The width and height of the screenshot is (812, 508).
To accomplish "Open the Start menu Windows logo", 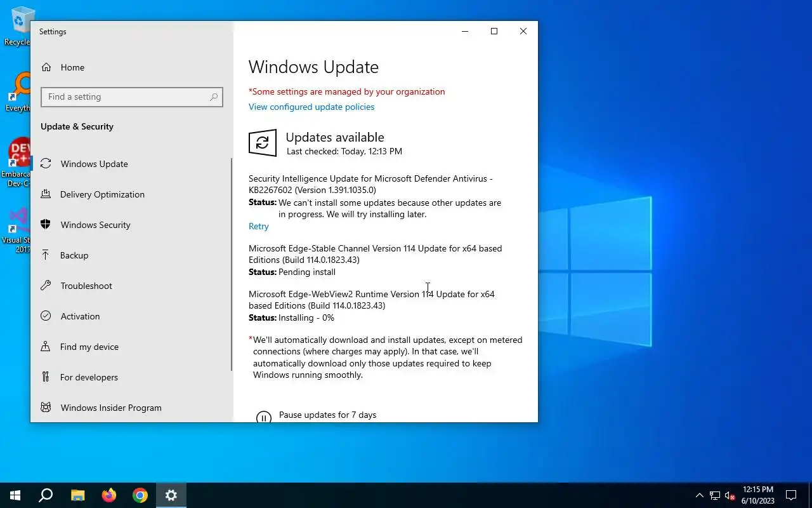I will click(x=15, y=495).
